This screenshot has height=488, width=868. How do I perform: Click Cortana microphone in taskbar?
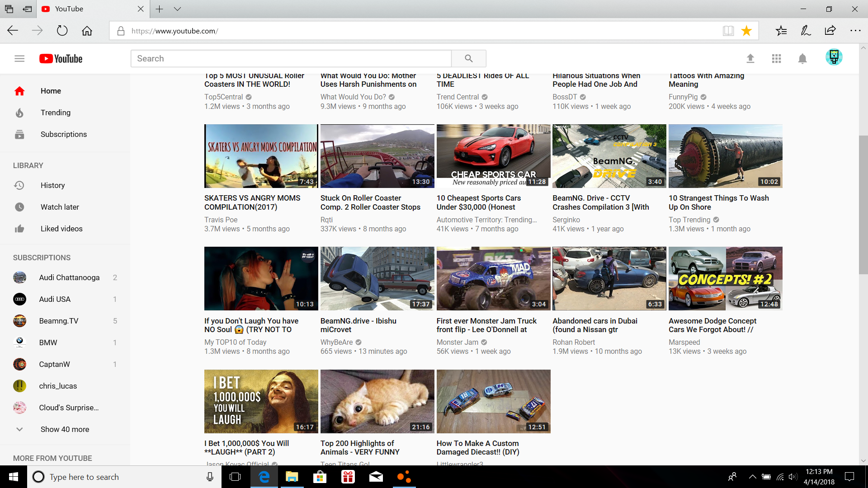210,477
